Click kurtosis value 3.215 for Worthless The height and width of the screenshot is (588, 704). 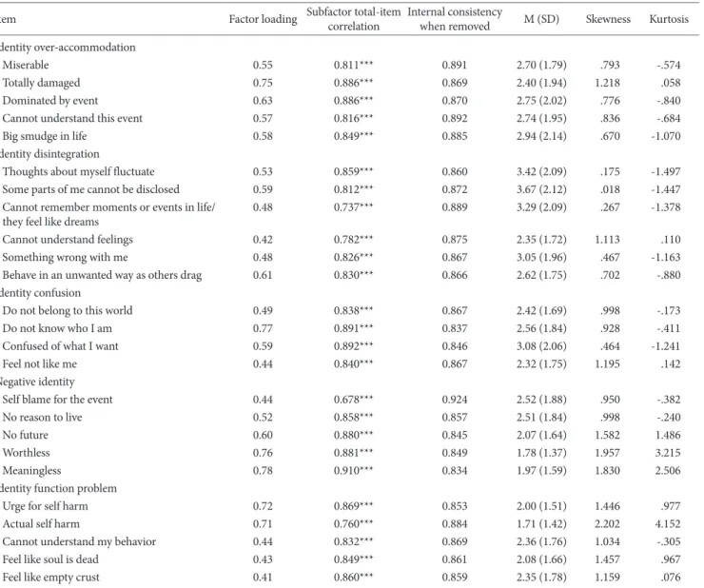click(x=668, y=453)
